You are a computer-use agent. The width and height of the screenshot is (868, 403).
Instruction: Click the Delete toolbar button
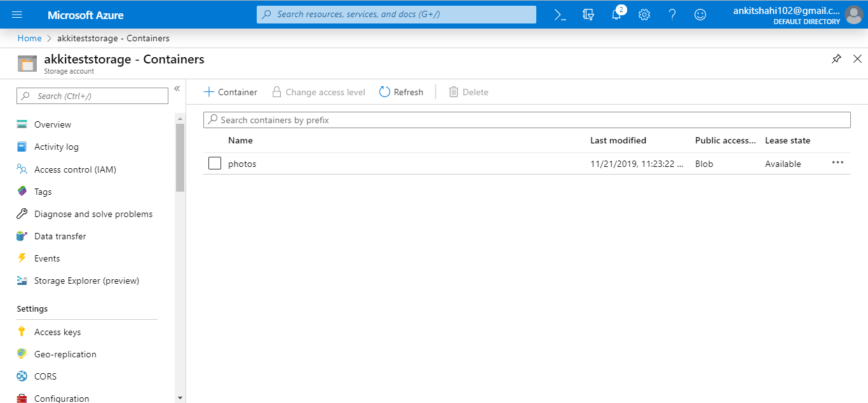point(468,92)
